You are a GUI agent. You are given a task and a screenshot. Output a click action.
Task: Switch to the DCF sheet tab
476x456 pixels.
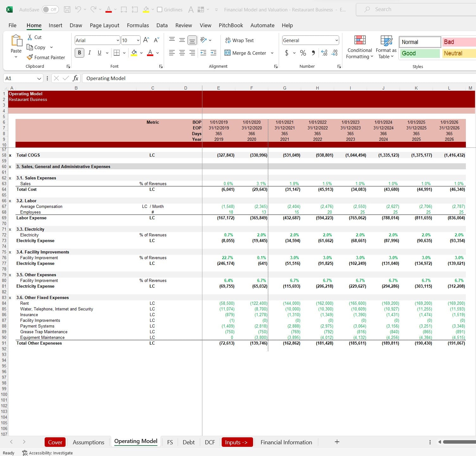[x=210, y=442]
